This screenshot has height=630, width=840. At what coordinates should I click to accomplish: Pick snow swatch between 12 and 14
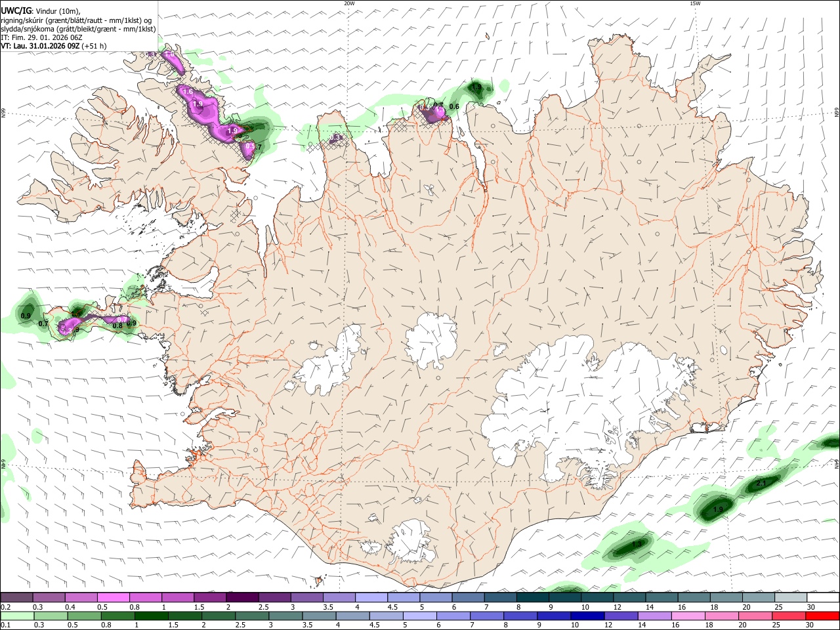click(x=629, y=597)
